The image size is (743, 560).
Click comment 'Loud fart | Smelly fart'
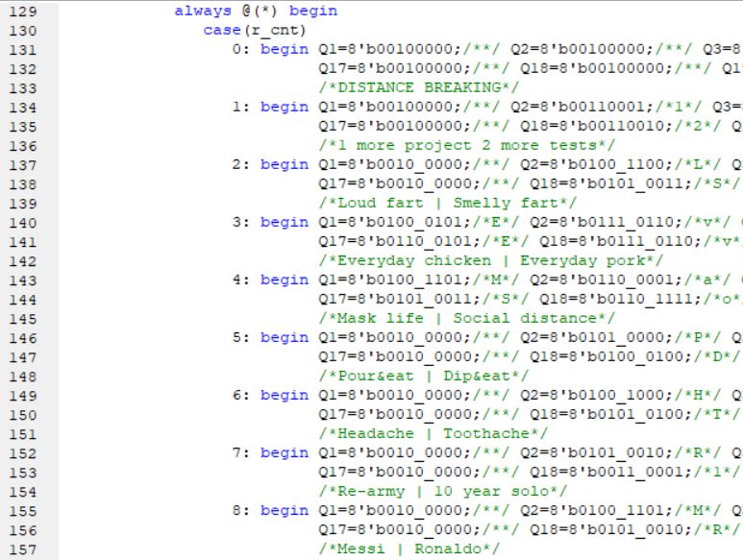coord(448,203)
